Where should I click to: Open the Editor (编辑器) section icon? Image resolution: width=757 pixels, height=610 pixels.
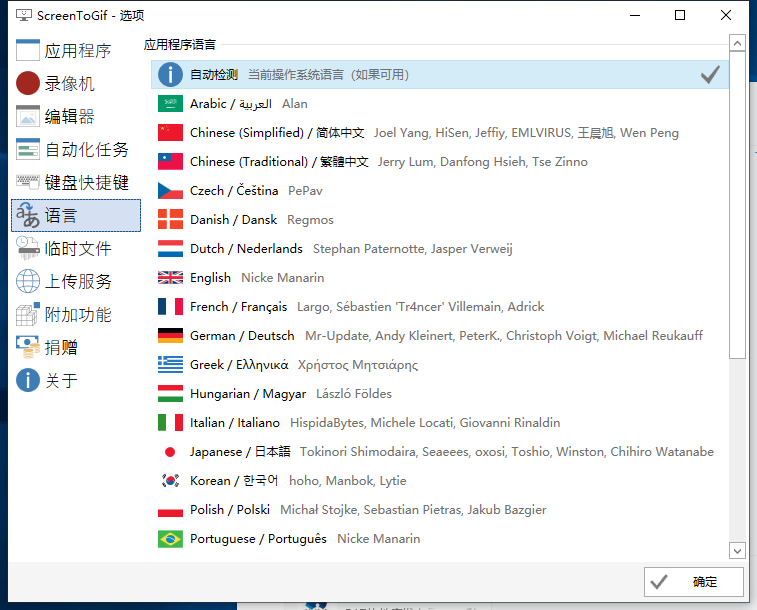point(28,117)
